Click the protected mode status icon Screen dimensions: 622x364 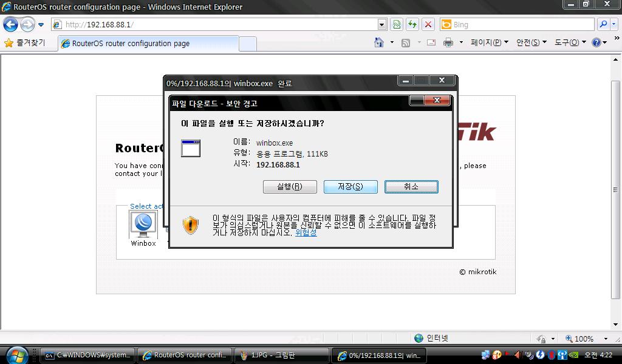(541, 339)
